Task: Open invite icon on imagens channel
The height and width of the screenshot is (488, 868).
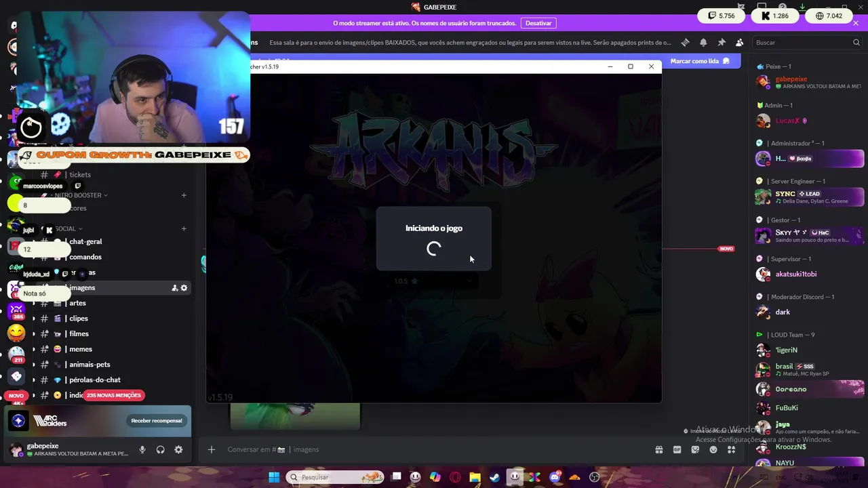Action: click(175, 288)
